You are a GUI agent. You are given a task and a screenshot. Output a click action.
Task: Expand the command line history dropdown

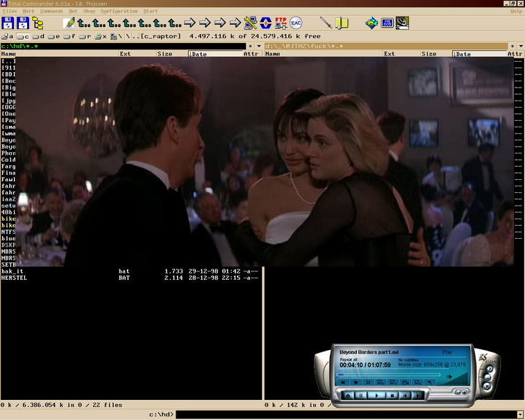[x=519, y=414]
